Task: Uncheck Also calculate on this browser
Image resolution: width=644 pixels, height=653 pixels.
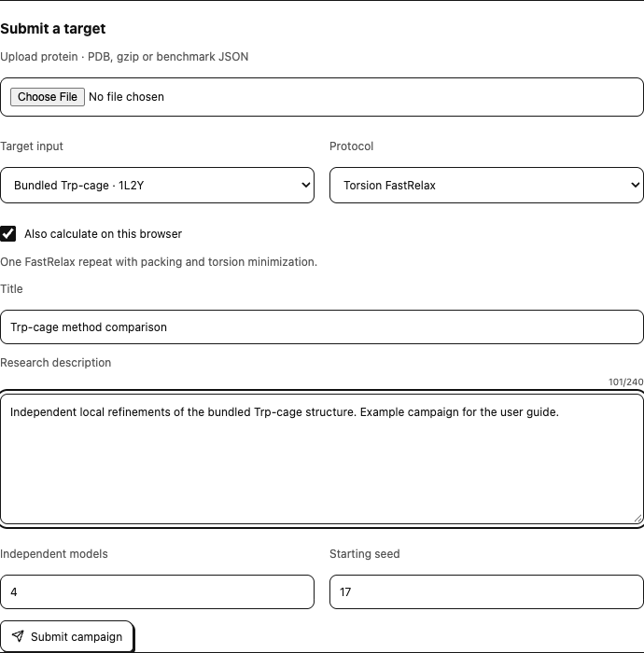Action: coord(7,233)
